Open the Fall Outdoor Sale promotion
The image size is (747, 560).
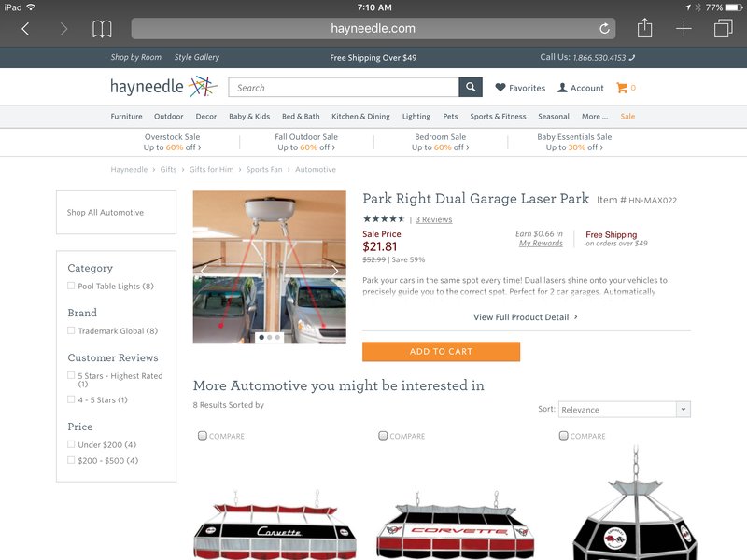(306, 142)
